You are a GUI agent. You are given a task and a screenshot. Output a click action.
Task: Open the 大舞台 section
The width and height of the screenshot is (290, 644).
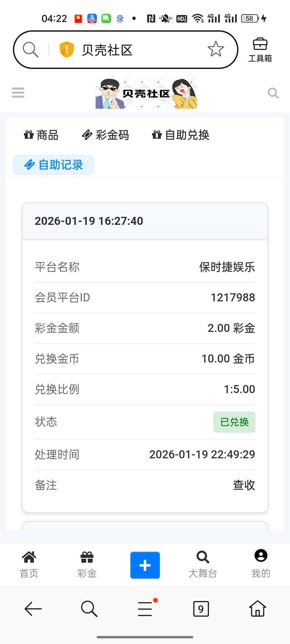tap(203, 565)
